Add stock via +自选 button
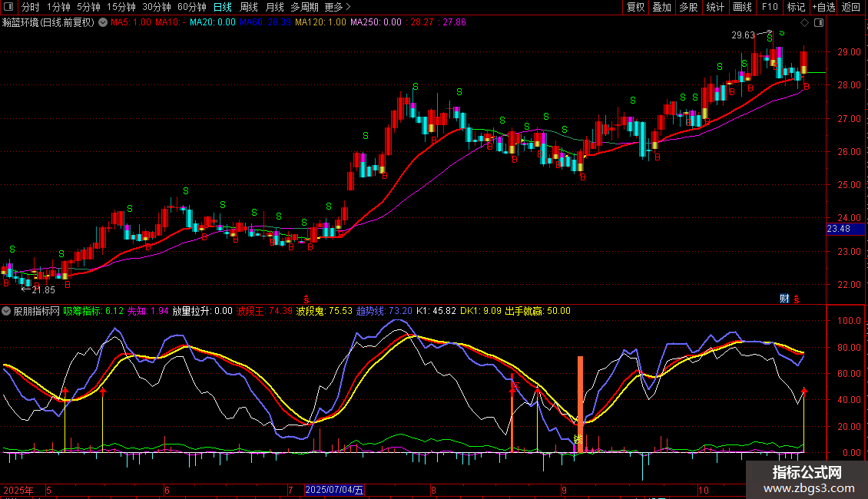Viewport: 868px width, 499px height. (823, 7)
